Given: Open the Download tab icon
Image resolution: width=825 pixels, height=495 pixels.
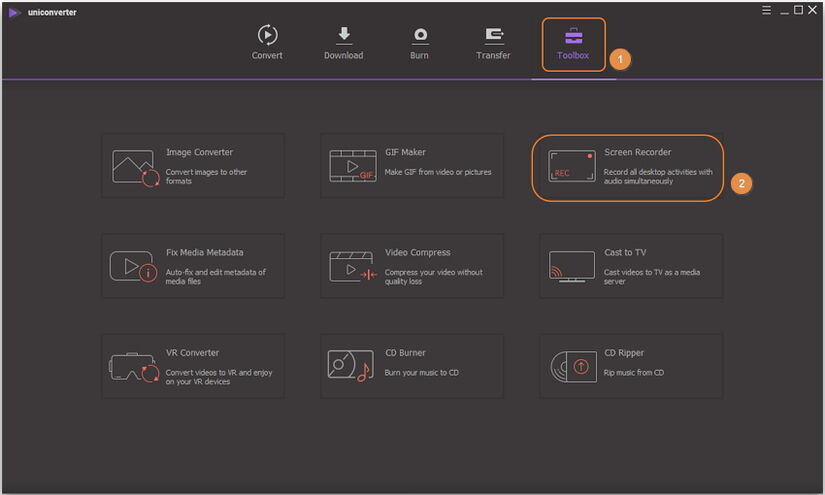Looking at the screenshot, I should coord(344,35).
